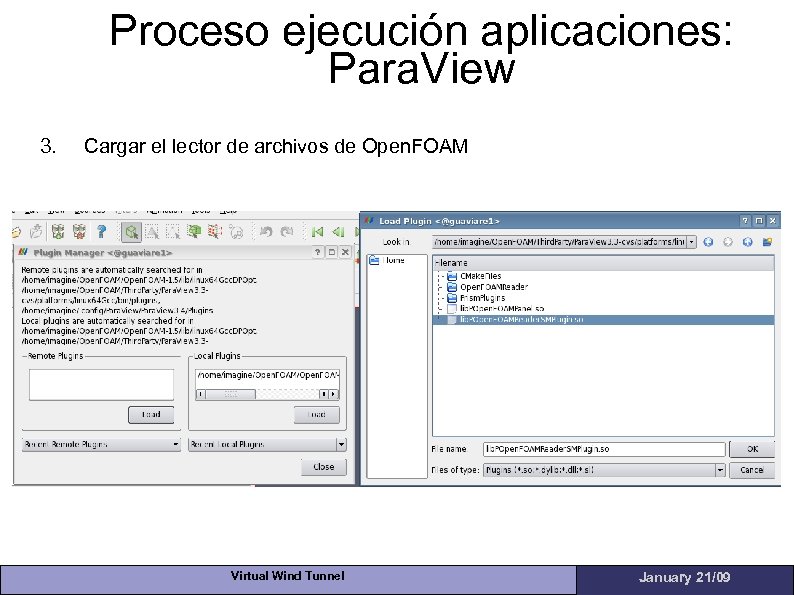The width and height of the screenshot is (794, 595).
Task: Choose Select Cells Through green tool
Action: pos(194,232)
